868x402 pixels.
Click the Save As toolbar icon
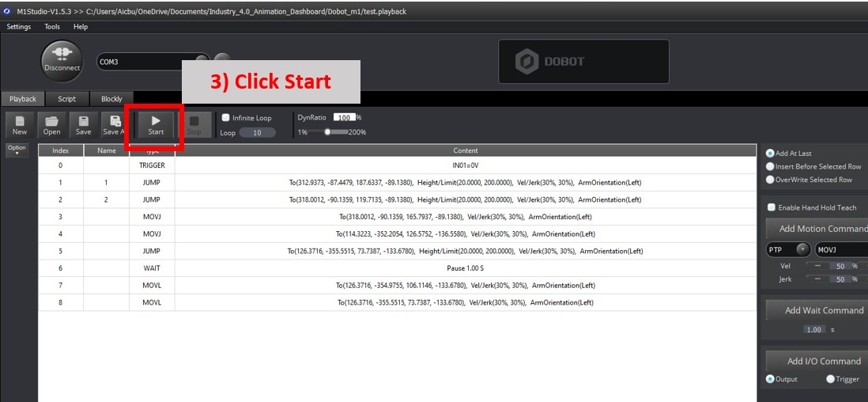tap(113, 125)
